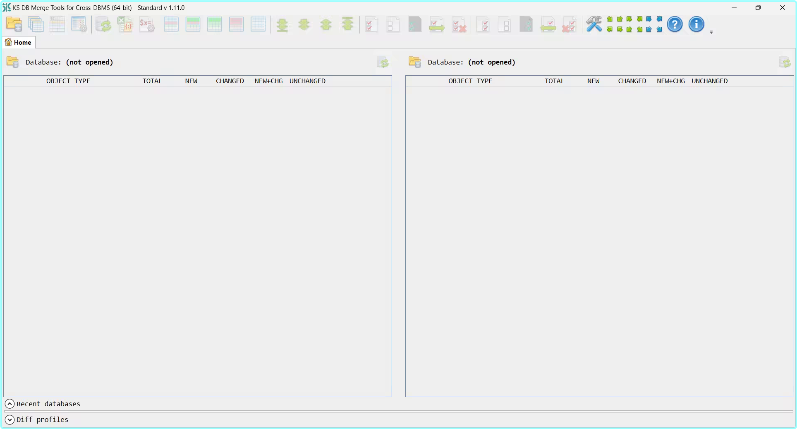This screenshot has height=429, width=797.
Task: Collapse the Diff profiles section
Action: point(10,419)
